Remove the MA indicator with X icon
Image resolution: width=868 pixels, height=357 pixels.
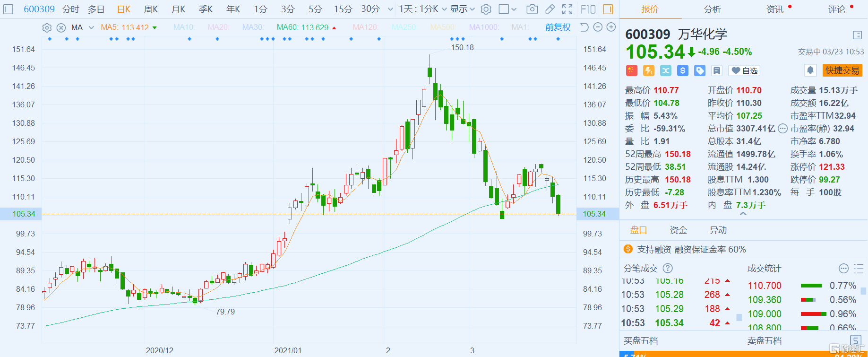(61, 28)
